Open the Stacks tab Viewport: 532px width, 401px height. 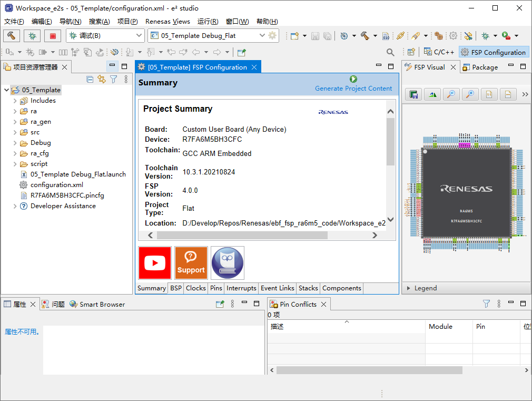coord(308,288)
